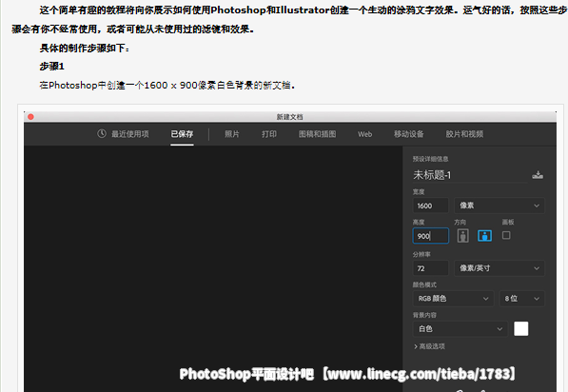The width and height of the screenshot is (568, 392).
Task: Open the width unit 像素 dropdown
Action: [499, 206]
